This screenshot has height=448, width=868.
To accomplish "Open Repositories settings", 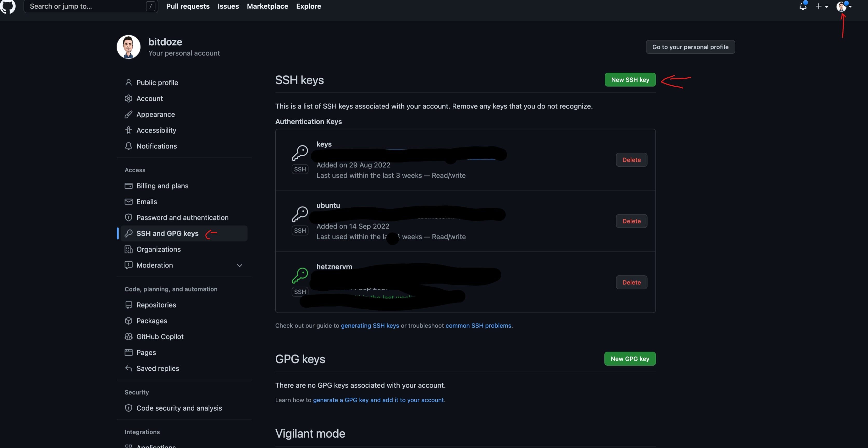I will coord(156,305).
